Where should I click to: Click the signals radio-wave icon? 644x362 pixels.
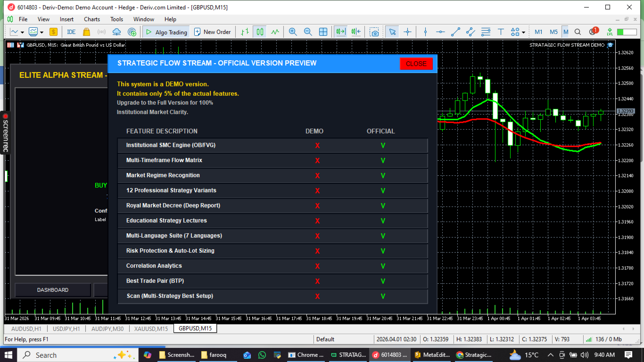[101, 32]
